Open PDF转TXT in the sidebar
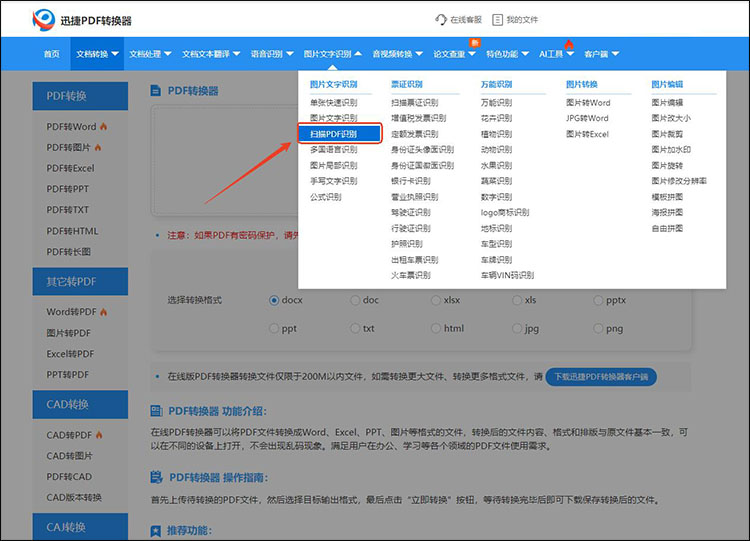This screenshot has height=541, width=750. [67, 210]
